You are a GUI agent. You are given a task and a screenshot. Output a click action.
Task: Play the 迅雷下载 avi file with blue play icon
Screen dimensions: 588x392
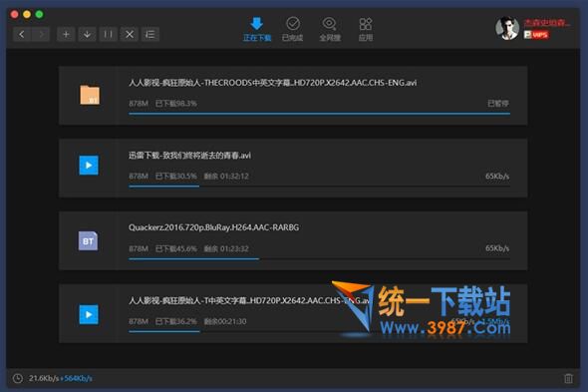tap(89, 166)
